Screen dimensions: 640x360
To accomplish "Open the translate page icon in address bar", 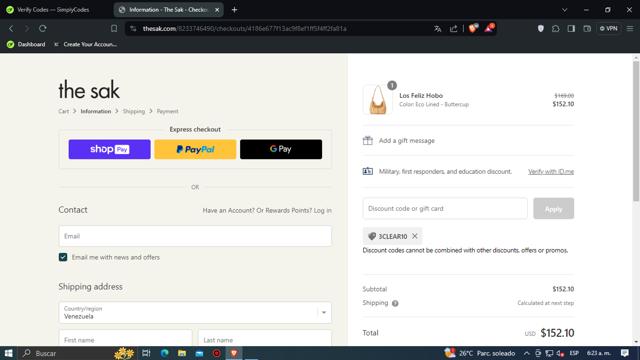I will tap(438, 29).
